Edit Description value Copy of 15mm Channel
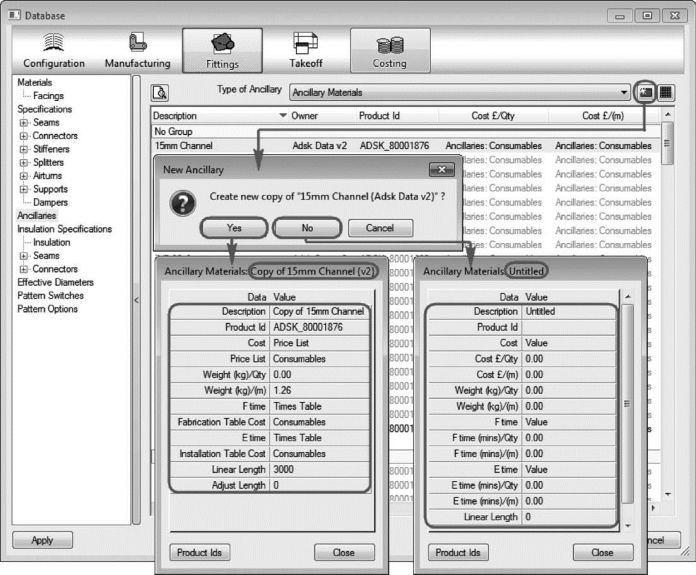 (x=320, y=312)
